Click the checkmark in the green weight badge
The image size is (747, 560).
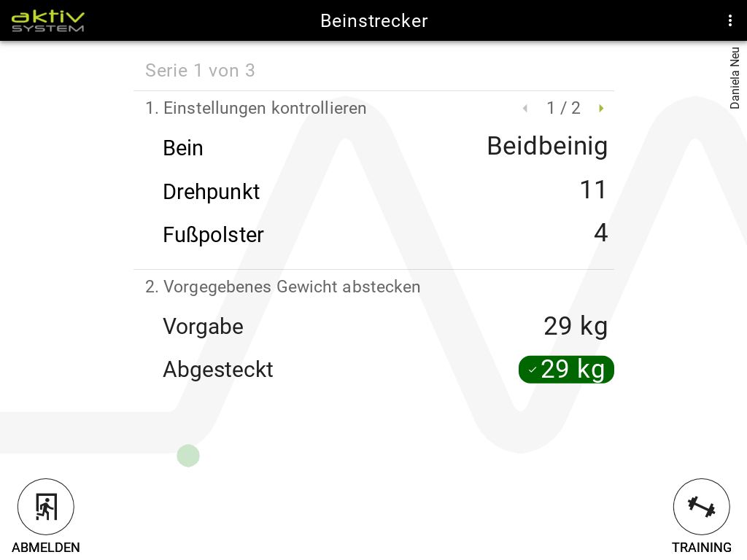click(533, 370)
